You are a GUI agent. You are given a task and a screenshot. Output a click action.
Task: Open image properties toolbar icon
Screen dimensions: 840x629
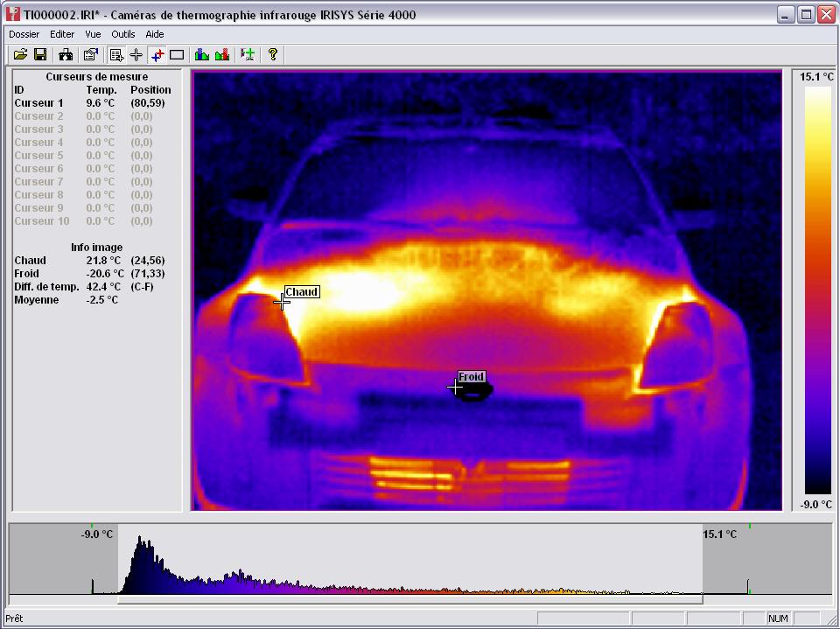click(90, 54)
